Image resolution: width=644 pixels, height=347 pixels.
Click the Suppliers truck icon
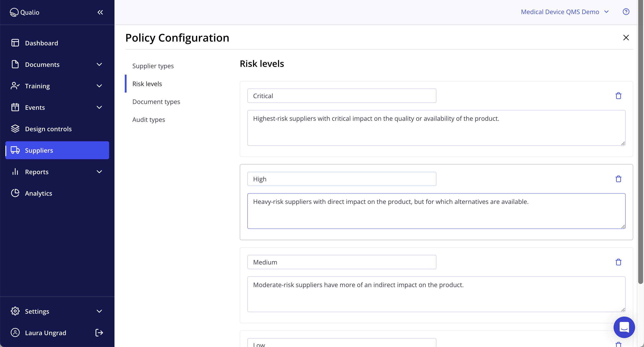click(15, 150)
